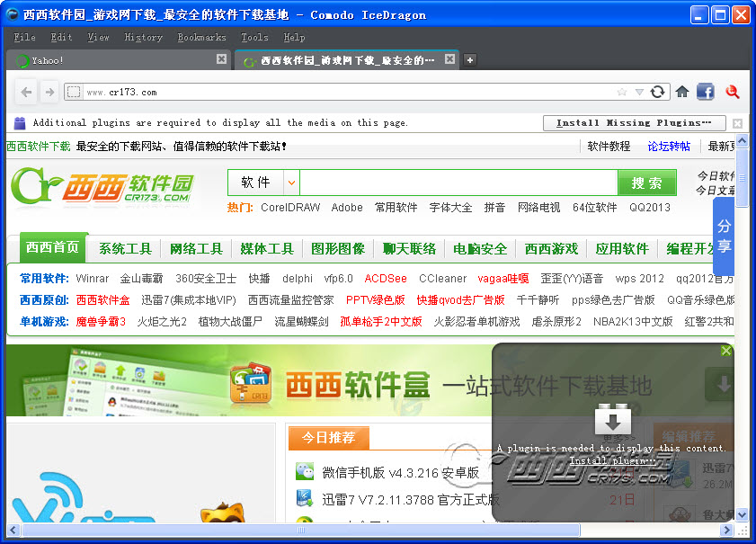Click the 软件教程 link
The width and height of the screenshot is (756, 544).
[x=609, y=147]
